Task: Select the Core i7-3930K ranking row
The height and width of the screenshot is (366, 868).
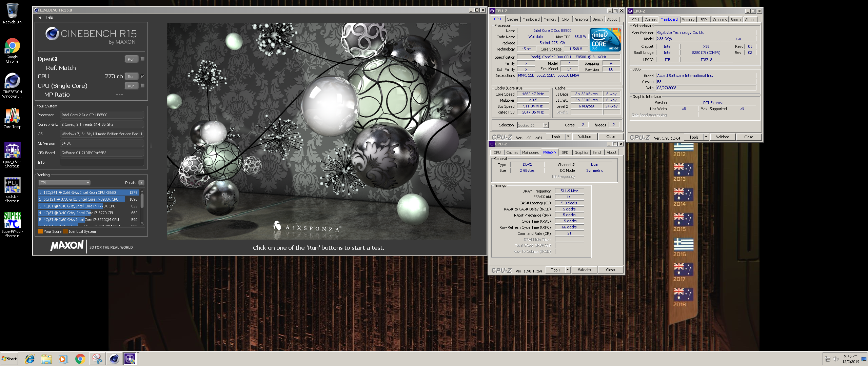Action: point(88,199)
